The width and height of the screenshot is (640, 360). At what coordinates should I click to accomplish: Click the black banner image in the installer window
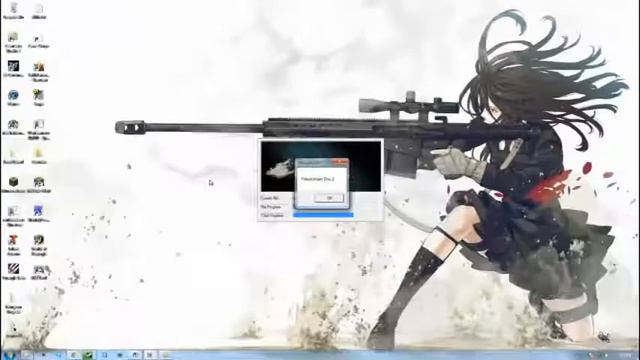[x=321, y=166]
